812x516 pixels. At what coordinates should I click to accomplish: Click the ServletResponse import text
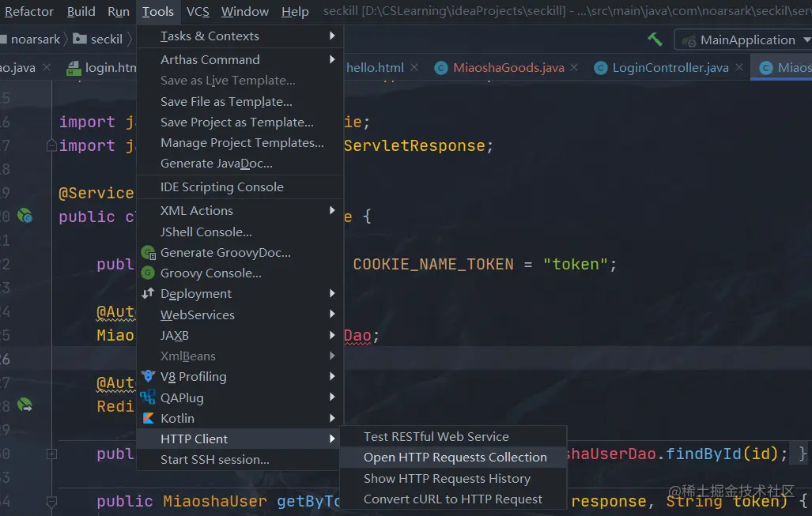coord(414,146)
